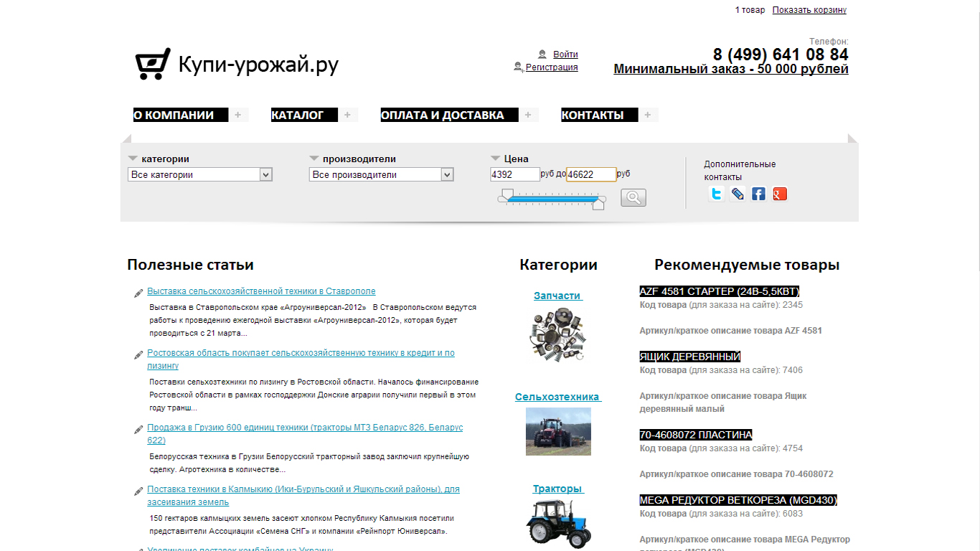Click the red tractor field thumbnail

558,431
